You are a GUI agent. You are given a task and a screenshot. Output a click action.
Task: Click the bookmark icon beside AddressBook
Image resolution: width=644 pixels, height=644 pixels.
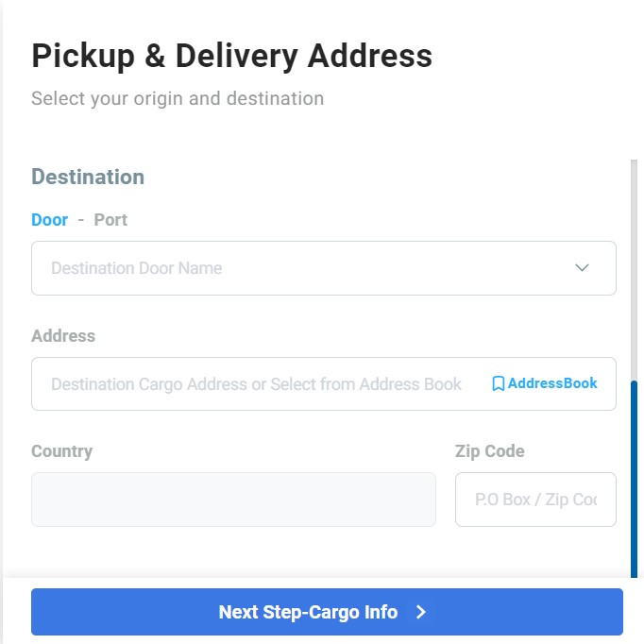(498, 383)
